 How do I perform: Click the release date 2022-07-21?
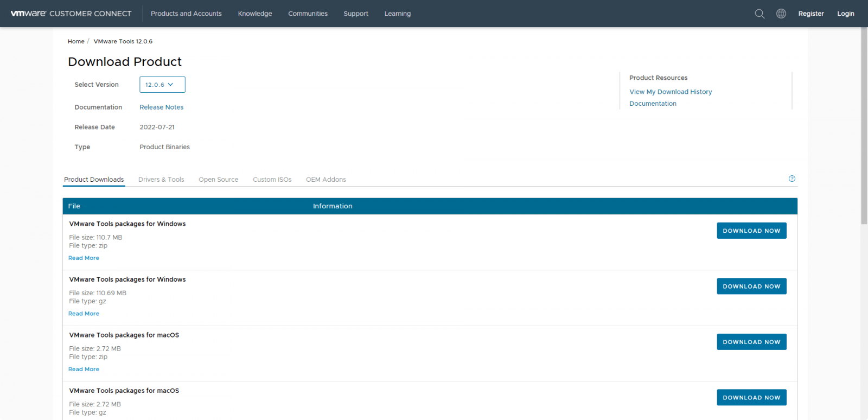pyautogui.click(x=157, y=128)
